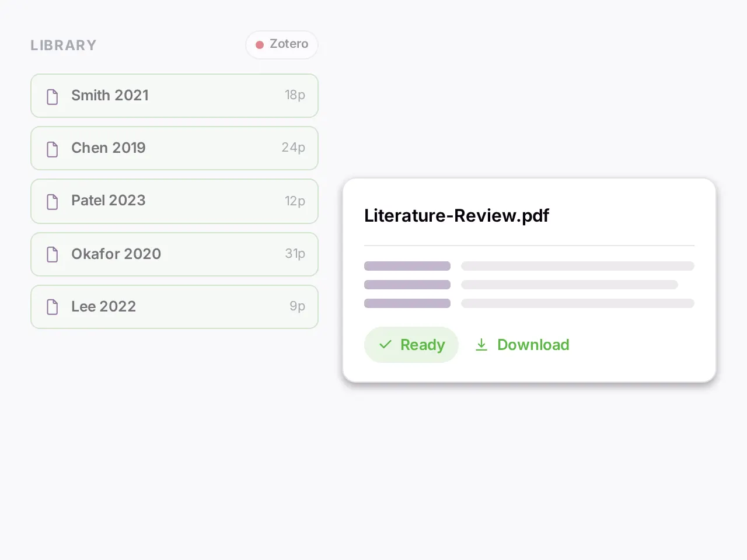Select the Smith 2021 title text

pyautogui.click(x=110, y=95)
